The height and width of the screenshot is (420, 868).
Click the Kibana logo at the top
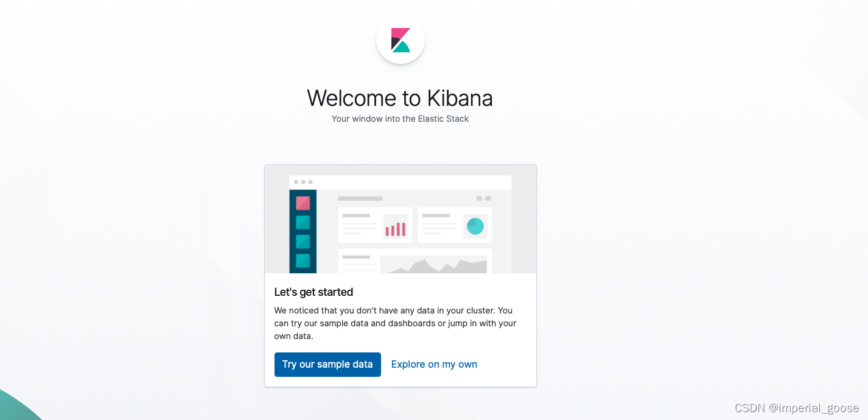tap(400, 40)
